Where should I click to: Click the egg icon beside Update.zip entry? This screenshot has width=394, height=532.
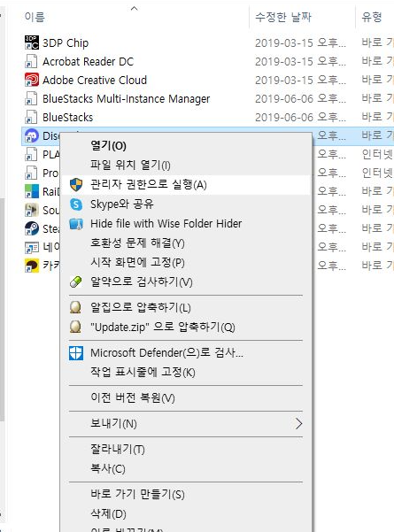tap(75, 327)
